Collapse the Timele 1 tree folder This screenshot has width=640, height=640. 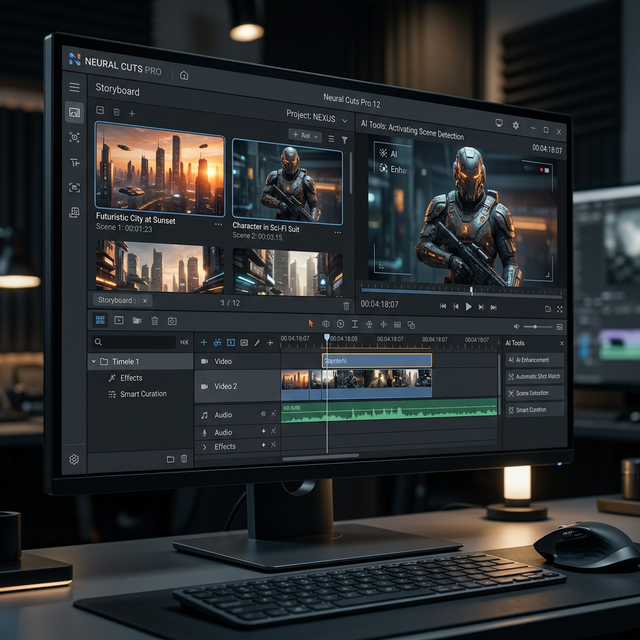pyautogui.click(x=93, y=361)
